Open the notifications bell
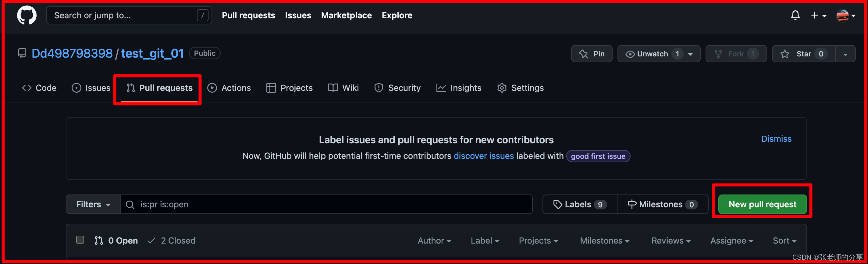This screenshot has width=868, height=264. 795,15
